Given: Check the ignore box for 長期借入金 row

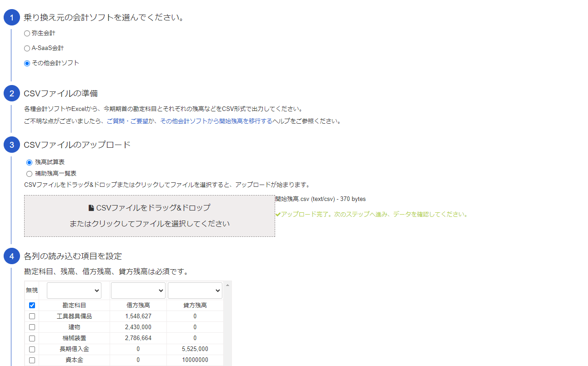Looking at the screenshot, I should click(32, 349).
